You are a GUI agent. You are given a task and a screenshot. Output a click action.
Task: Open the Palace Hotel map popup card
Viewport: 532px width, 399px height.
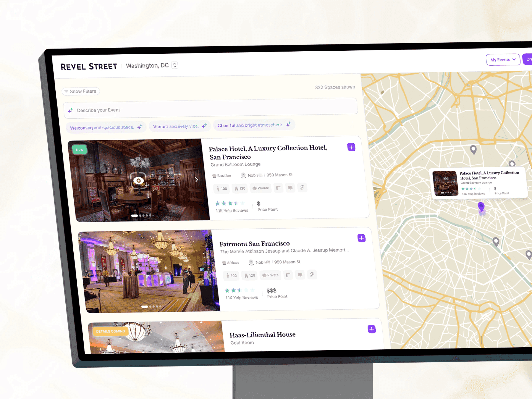pos(479,183)
